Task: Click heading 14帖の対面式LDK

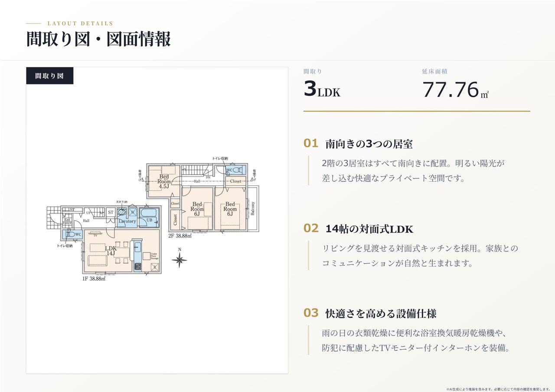Action: [x=369, y=229]
